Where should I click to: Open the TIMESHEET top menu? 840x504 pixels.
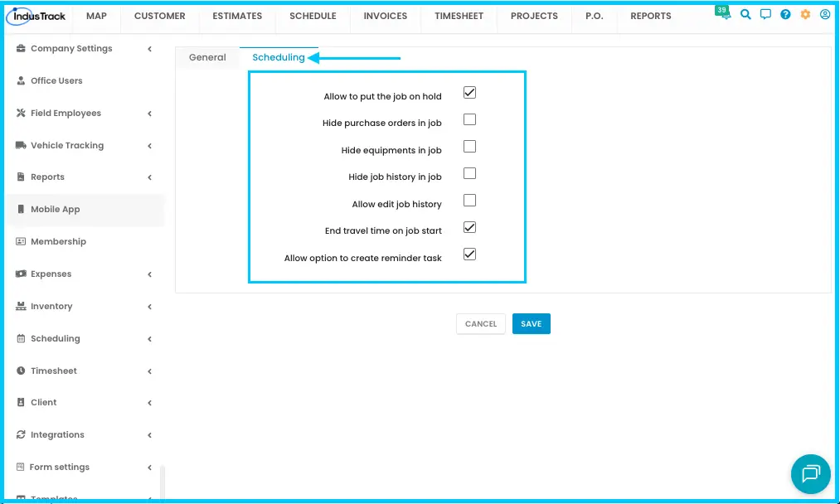tap(459, 16)
